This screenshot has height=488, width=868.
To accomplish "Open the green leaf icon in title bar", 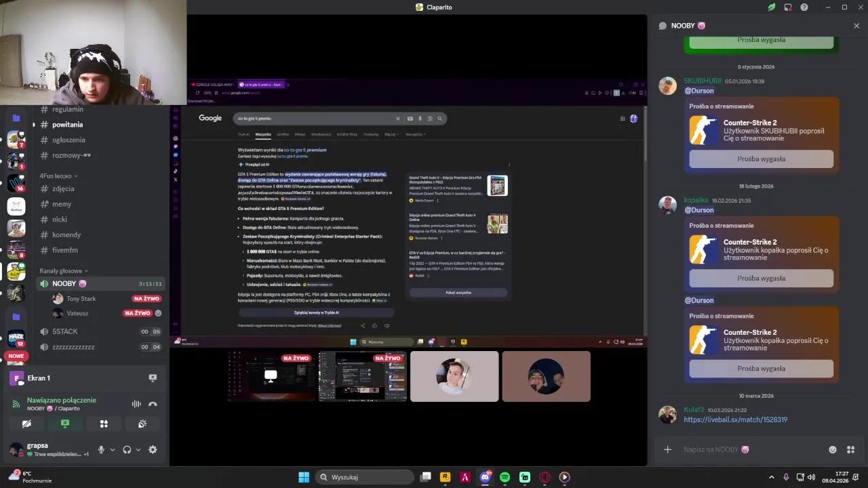I will point(772,7).
